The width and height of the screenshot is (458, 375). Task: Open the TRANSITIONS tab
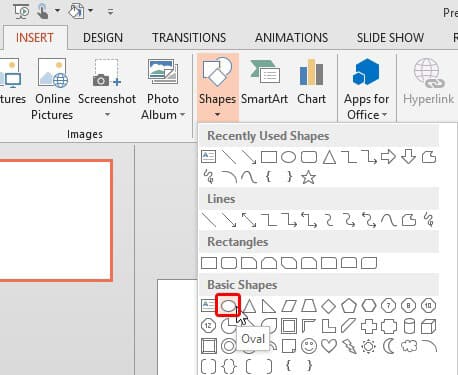pos(189,38)
